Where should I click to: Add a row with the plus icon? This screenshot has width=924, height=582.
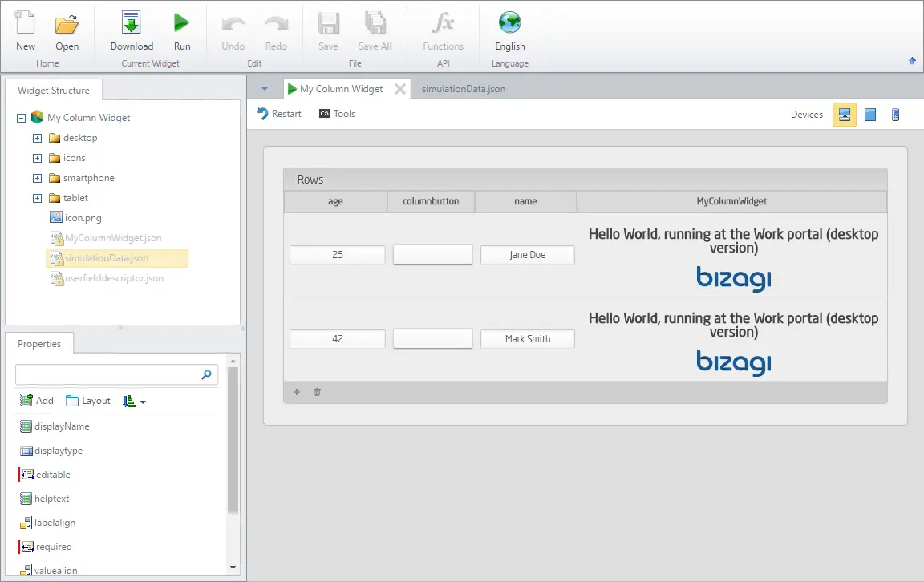(x=297, y=392)
